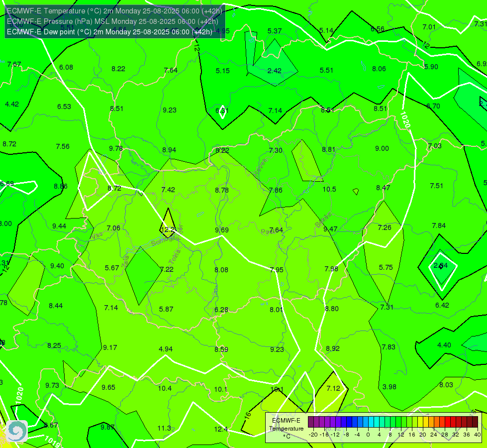Click the 6.56 value near the top
This screenshot has width=487, height=448.
pyautogui.click(x=378, y=29)
